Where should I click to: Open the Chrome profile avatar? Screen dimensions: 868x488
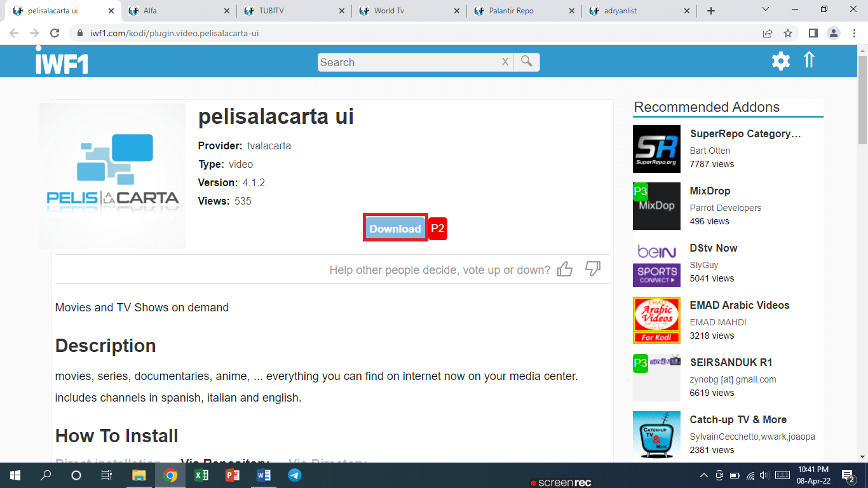834,33
